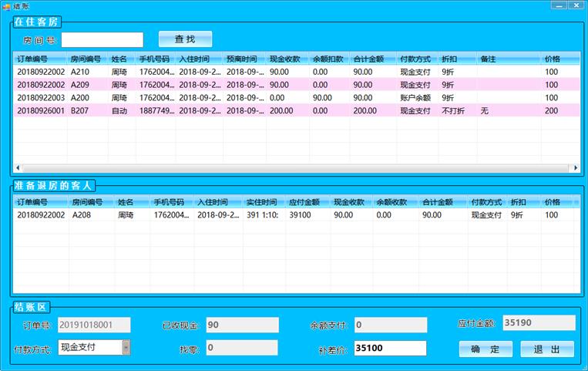This screenshot has height=371, width=588.
Task: Click the 房间号 input field
Action: point(102,39)
